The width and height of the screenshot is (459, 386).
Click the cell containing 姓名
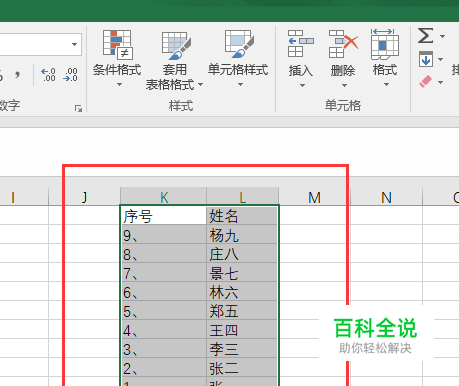[242, 216]
